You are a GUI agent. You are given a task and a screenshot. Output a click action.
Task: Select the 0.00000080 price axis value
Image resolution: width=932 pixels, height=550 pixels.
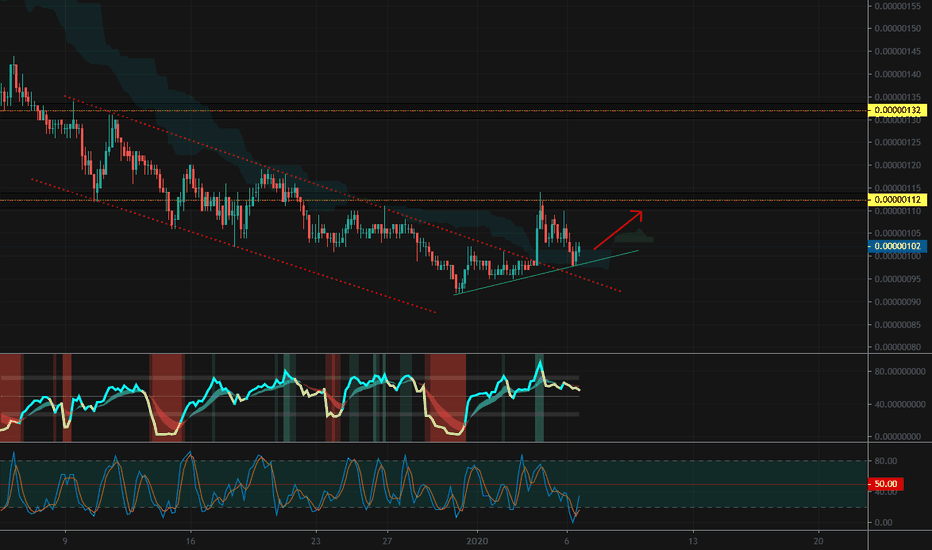898,347
